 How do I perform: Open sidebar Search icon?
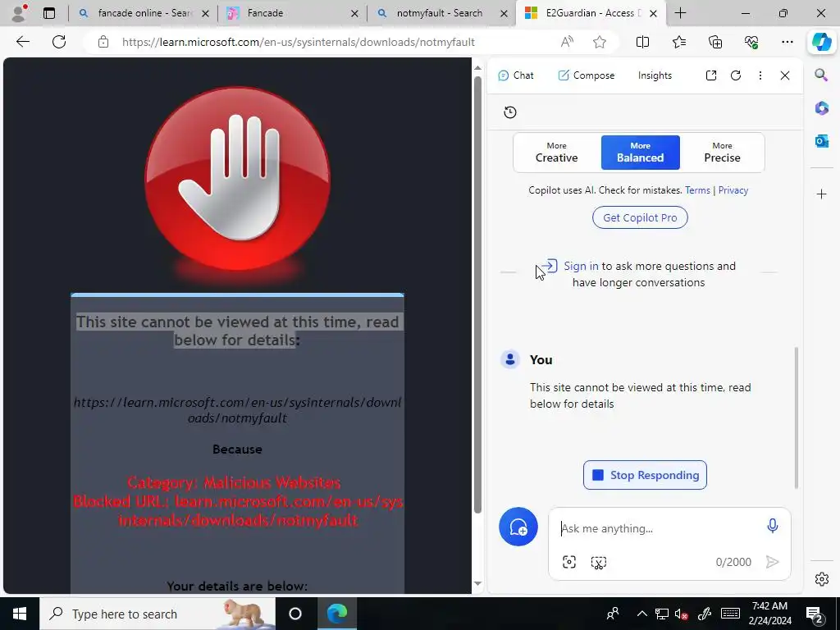pos(821,75)
